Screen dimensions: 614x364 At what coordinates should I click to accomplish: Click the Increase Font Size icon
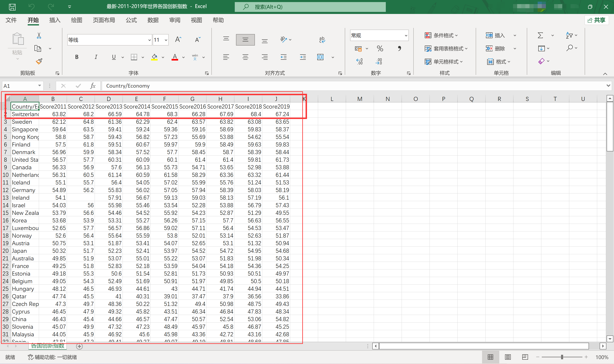pos(178,39)
